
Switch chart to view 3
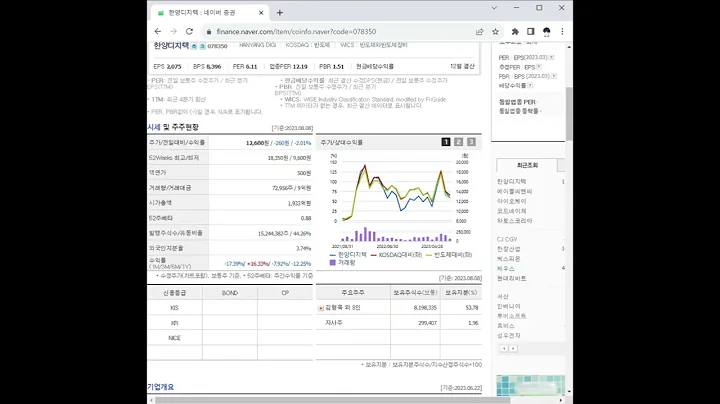[x=471, y=142]
